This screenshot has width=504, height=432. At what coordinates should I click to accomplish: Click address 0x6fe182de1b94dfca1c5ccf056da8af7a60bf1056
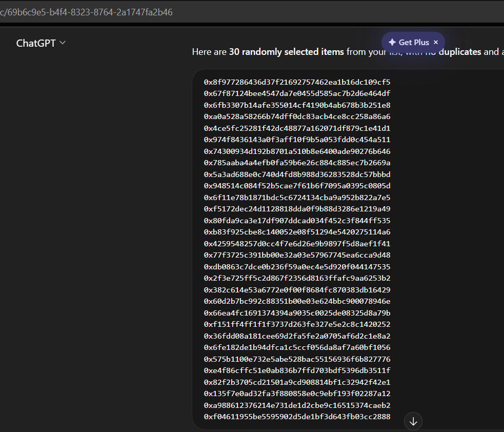297,347
